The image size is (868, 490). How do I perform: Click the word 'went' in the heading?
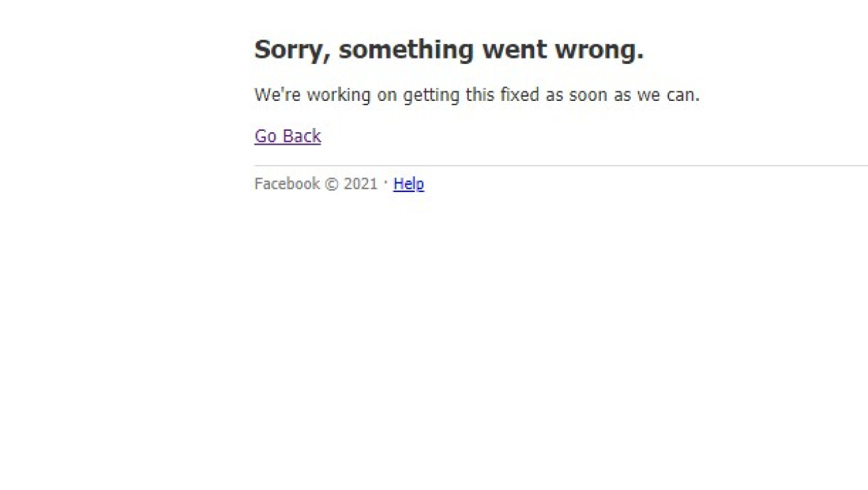pyautogui.click(x=514, y=50)
